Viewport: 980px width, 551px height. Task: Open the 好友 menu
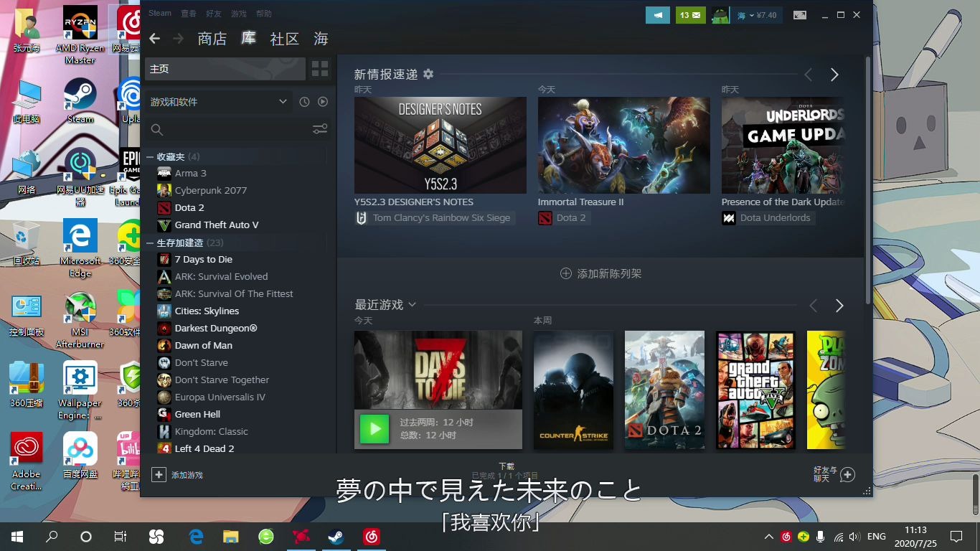[214, 14]
